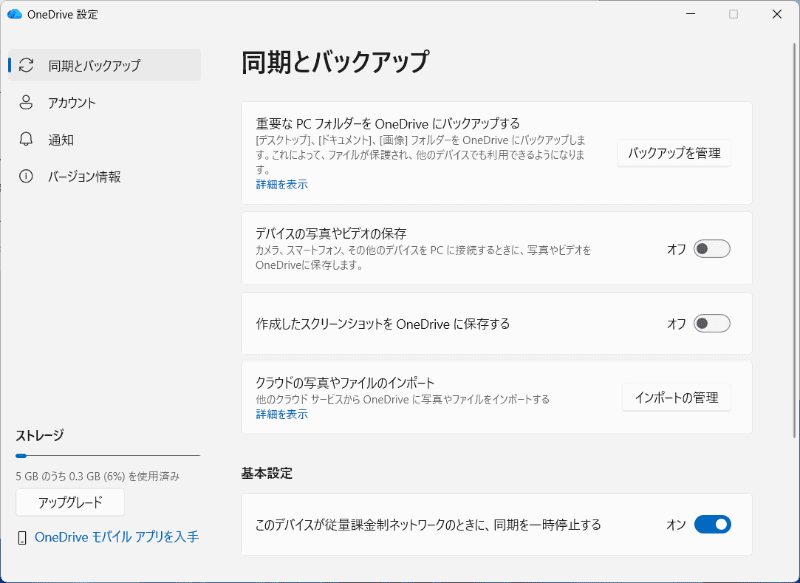Click the バックアップを管理 button
Screen dimensions: 800x583
673,154
